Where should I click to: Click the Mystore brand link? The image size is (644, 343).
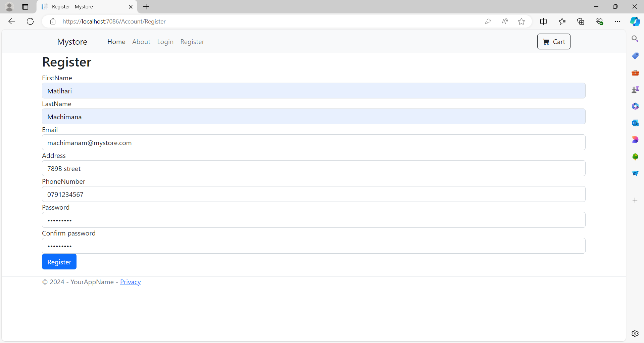pos(72,42)
